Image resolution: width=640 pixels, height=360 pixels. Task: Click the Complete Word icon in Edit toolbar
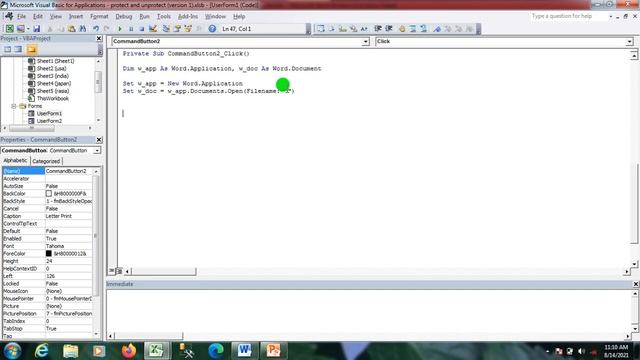(x=364, y=29)
